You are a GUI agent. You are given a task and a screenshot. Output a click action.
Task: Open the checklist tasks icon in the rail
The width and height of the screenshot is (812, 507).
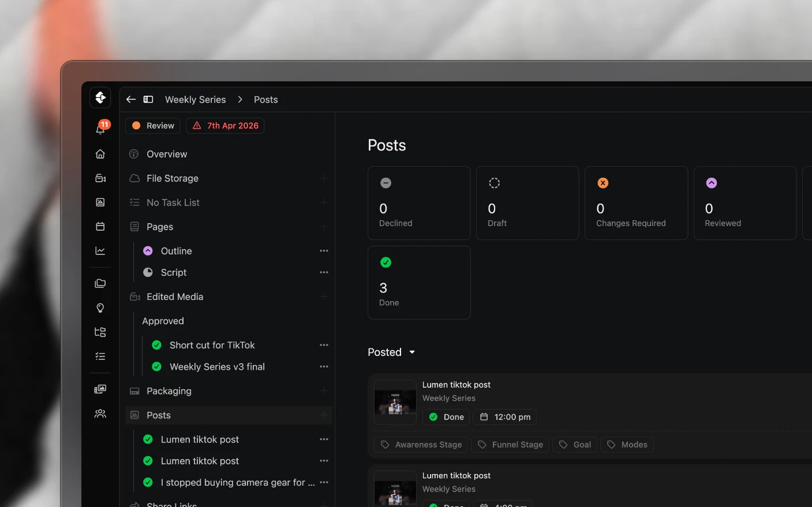tap(100, 356)
